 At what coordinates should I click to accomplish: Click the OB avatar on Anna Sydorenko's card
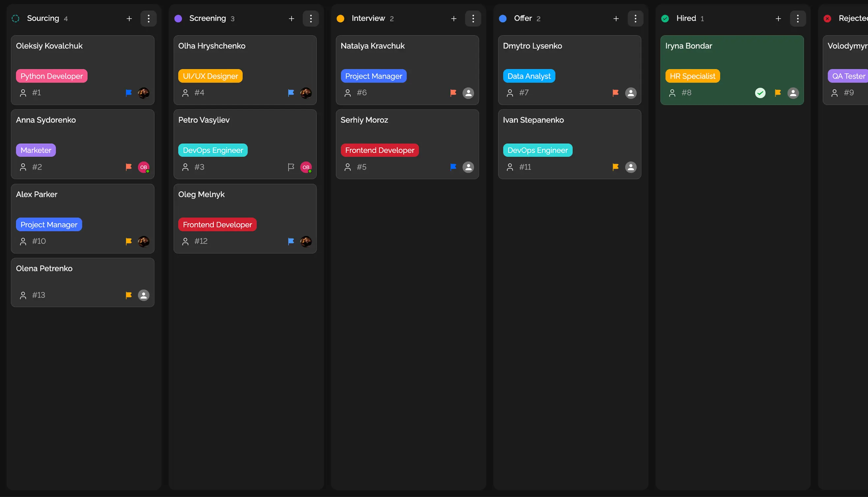[x=143, y=167]
